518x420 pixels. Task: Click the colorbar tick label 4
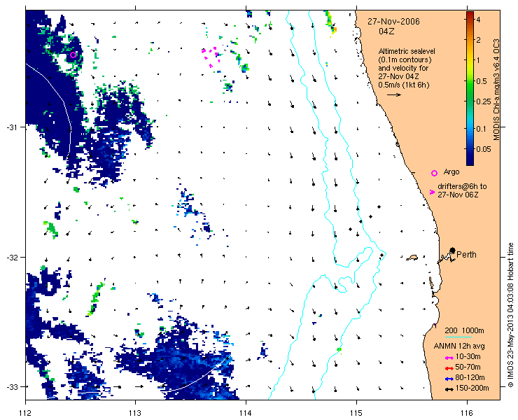[x=478, y=20]
